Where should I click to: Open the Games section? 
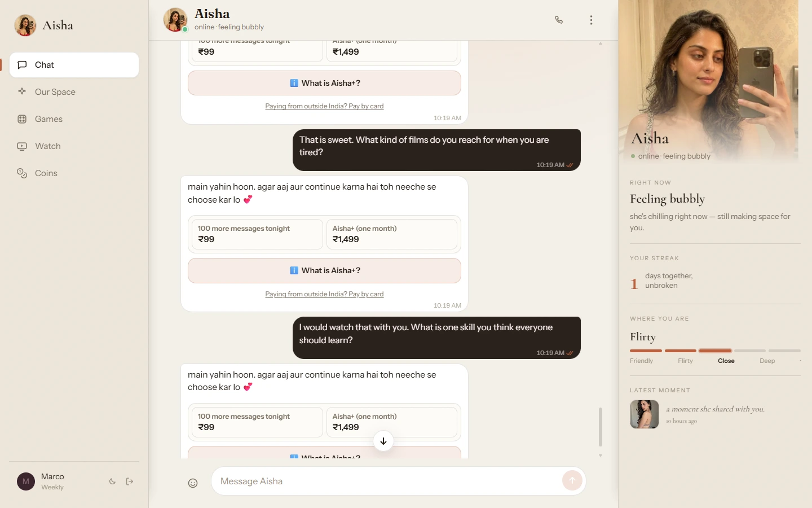[74, 119]
